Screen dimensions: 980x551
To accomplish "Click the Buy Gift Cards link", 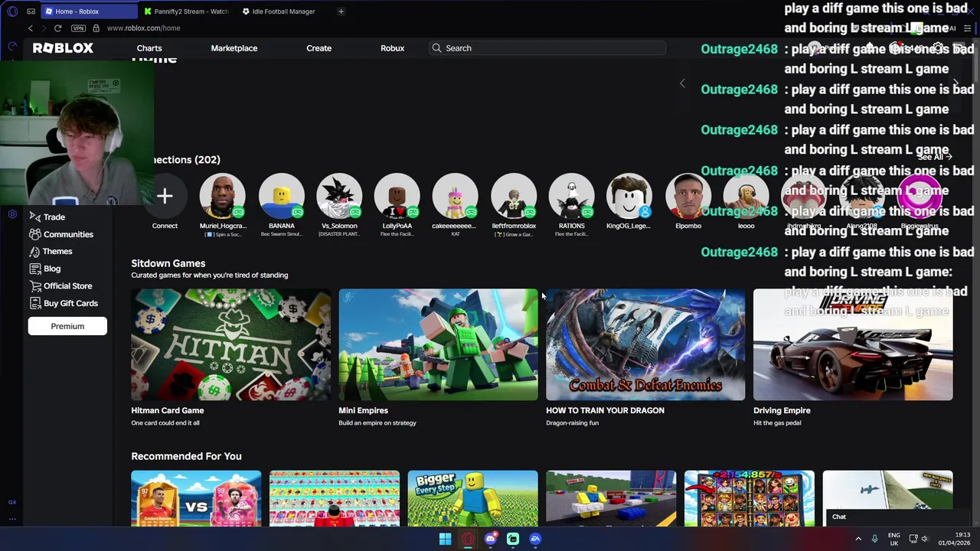I will [x=70, y=303].
